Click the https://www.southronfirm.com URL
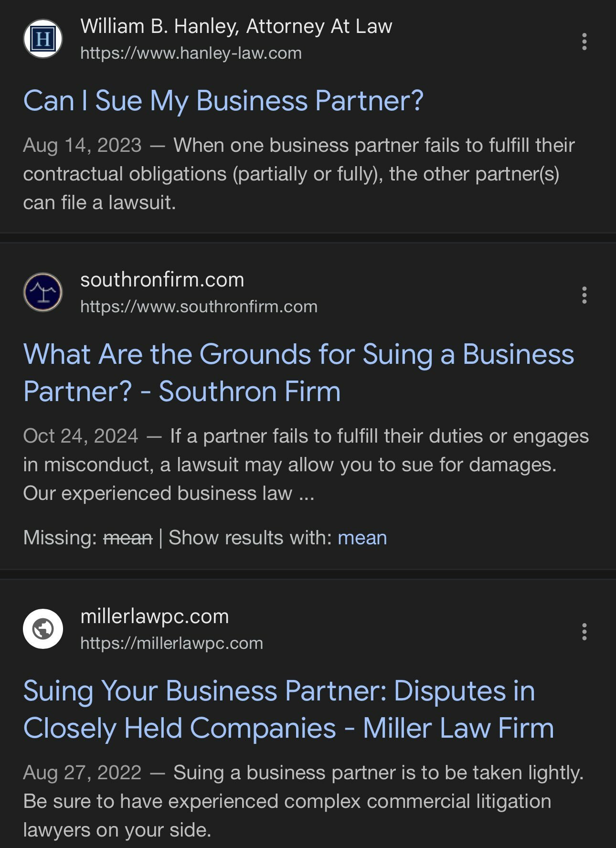Image resolution: width=616 pixels, height=848 pixels. click(x=199, y=307)
